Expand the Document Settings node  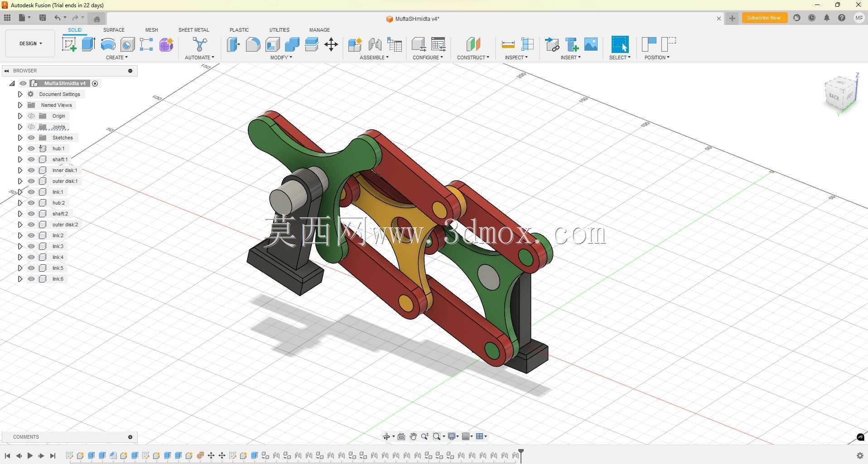click(x=20, y=94)
